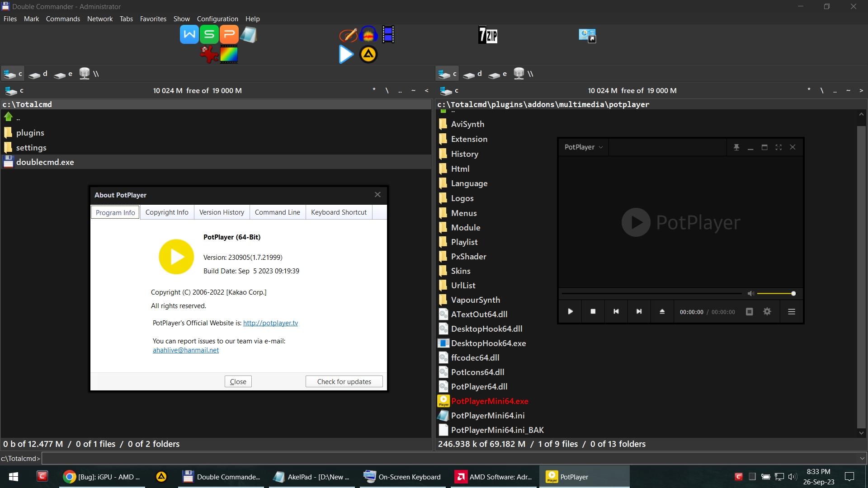Open the PotPlayer title dropdown arrow
Viewport: 868px width, 488px height.
click(601, 147)
